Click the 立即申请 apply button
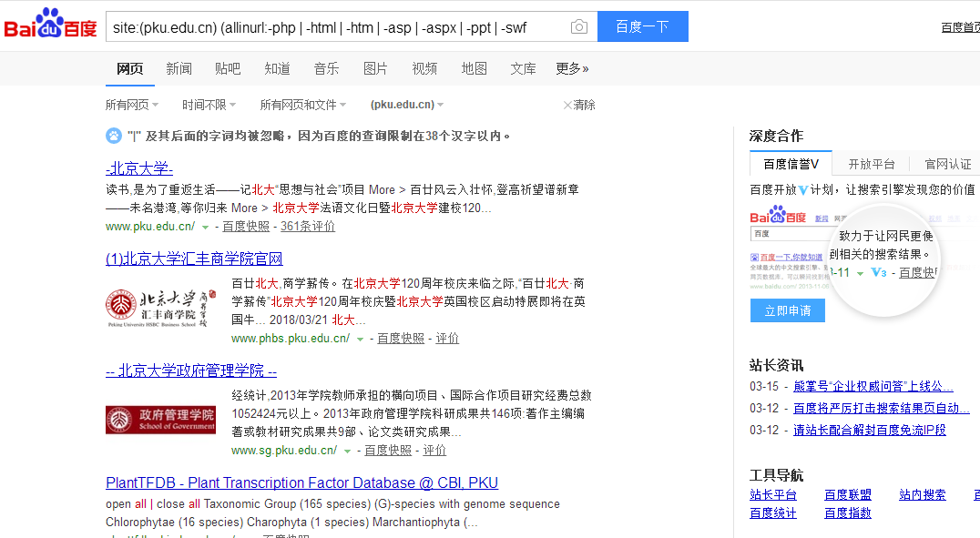 (x=788, y=310)
